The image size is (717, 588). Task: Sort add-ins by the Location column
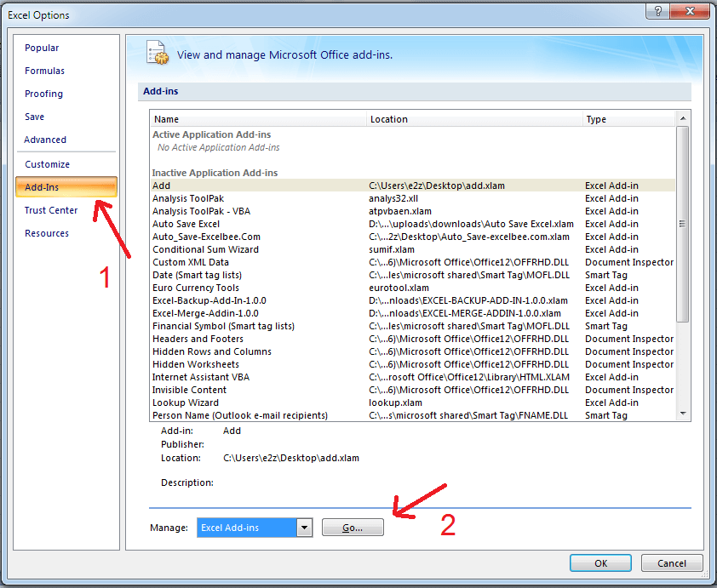coord(389,119)
